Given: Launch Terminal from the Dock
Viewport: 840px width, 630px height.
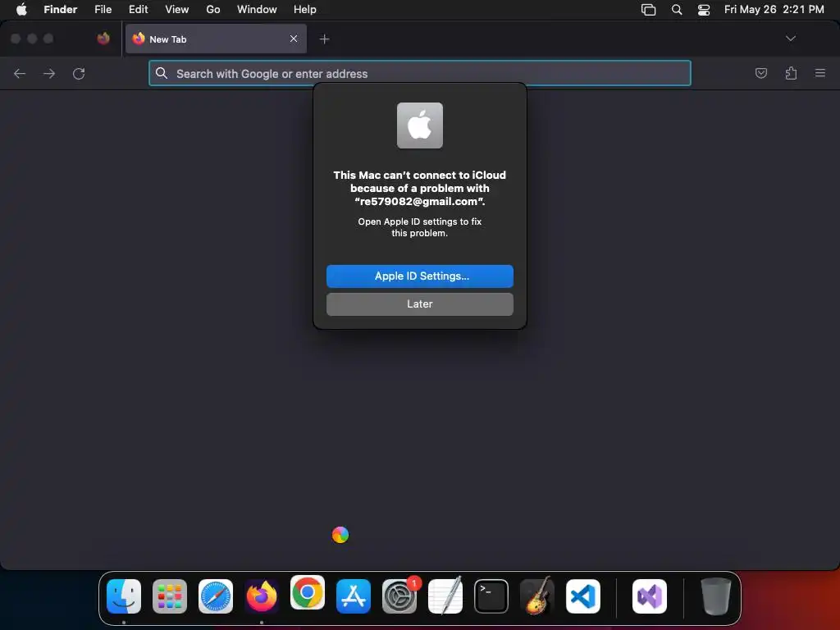Looking at the screenshot, I should [491, 596].
